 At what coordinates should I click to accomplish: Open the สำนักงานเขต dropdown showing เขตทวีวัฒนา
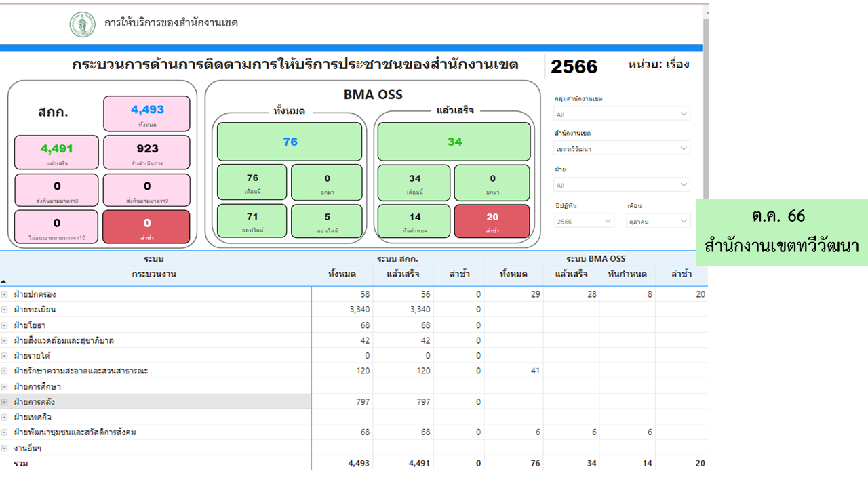click(622, 149)
